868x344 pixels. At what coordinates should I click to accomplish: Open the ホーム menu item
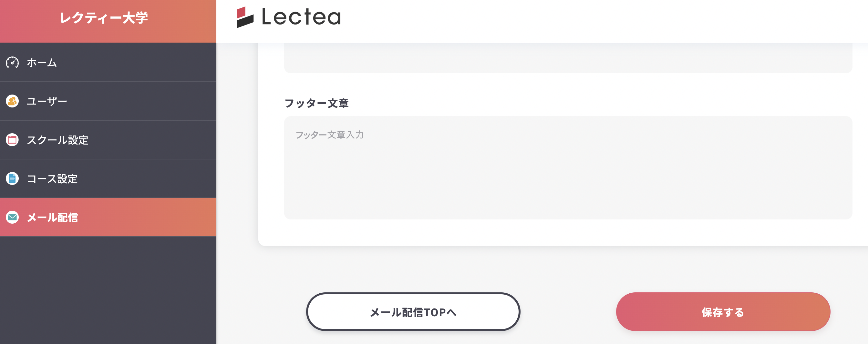pyautogui.click(x=42, y=63)
